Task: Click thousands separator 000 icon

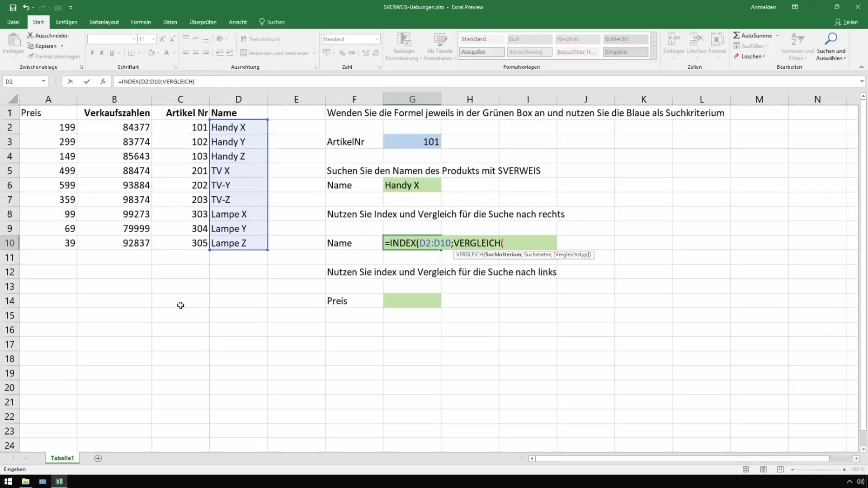Action: 352,53
